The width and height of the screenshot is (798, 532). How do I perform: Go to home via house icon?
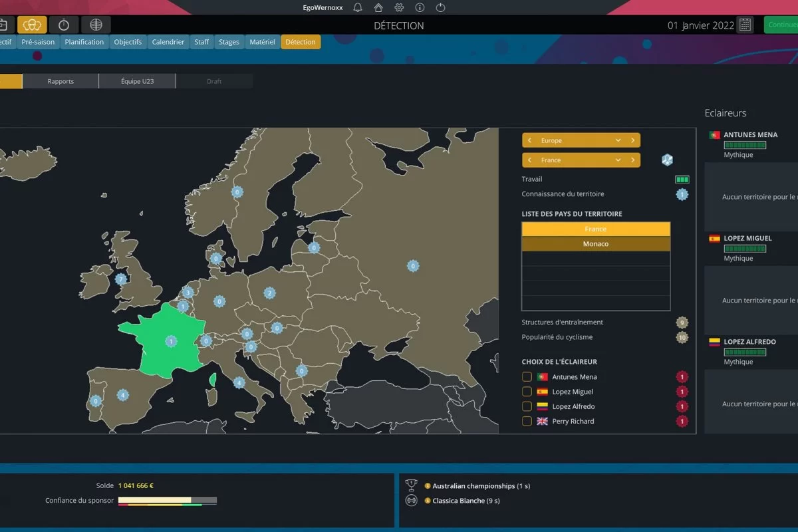[x=378, y=8]
